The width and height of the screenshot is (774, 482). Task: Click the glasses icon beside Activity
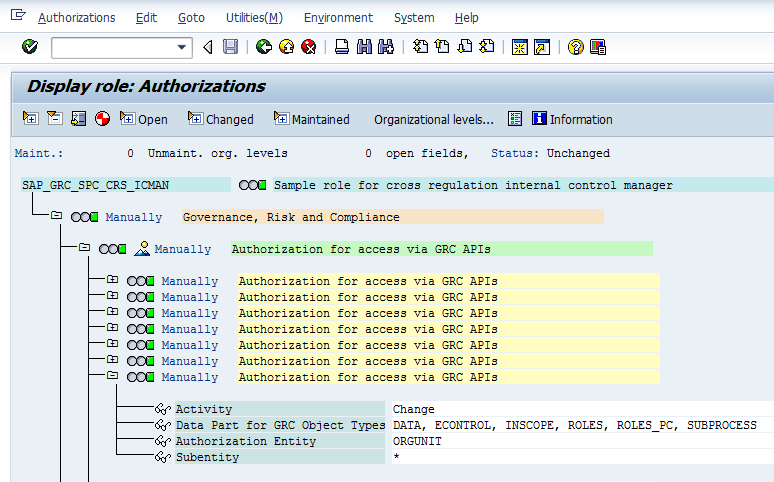click(x=163, y=409)
